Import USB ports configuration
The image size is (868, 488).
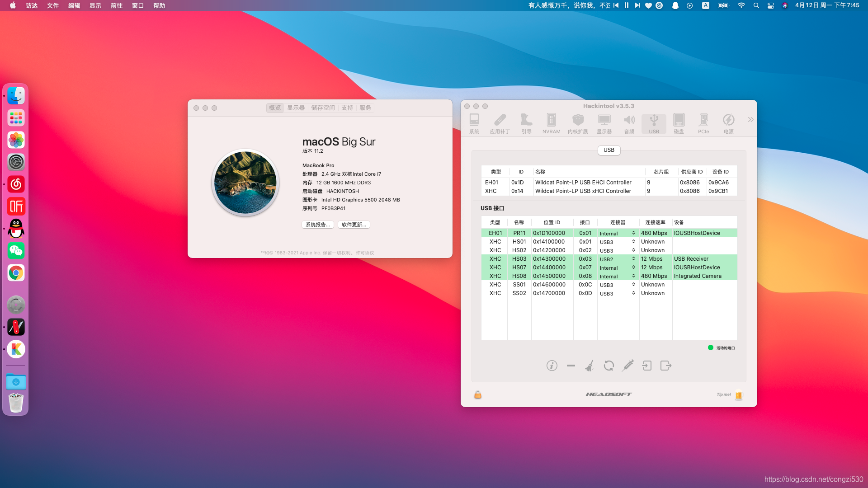pos(647,366)
